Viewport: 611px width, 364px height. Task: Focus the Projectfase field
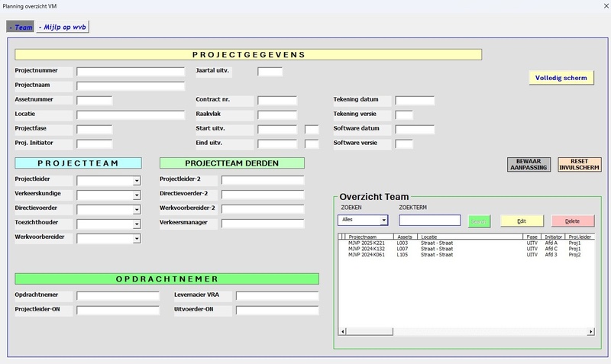[x=94, y=129]
